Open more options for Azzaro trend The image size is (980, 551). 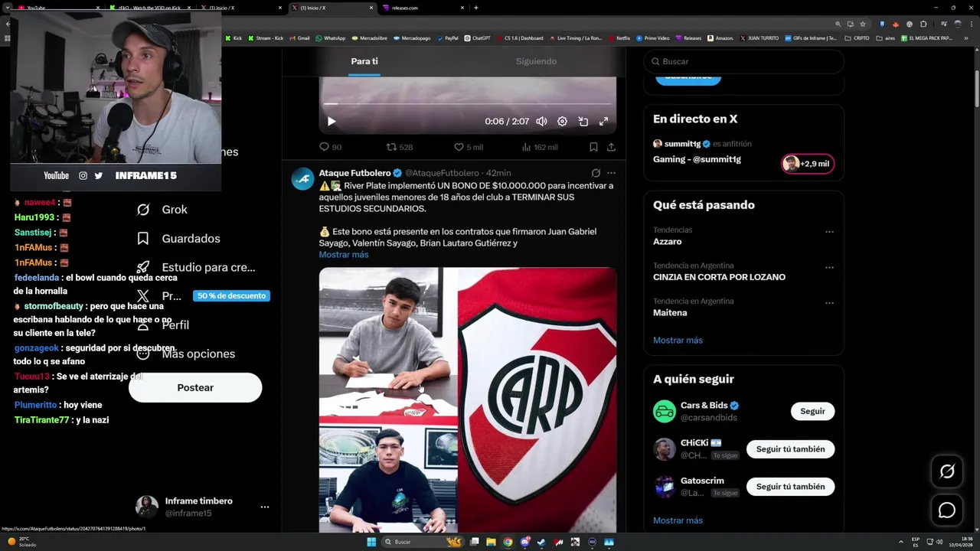click(829, 231)
